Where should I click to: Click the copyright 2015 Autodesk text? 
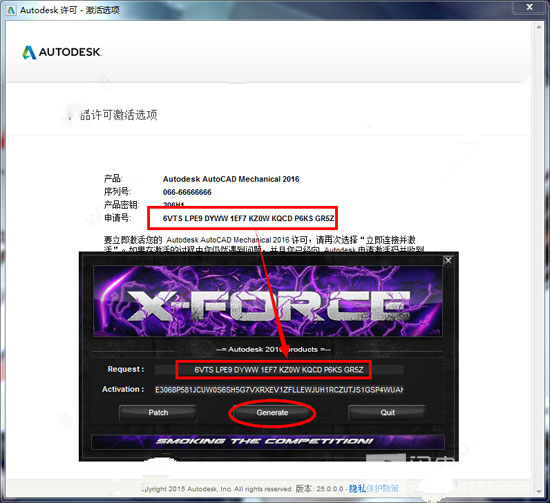pyautogui.click(x=216, y=489)
